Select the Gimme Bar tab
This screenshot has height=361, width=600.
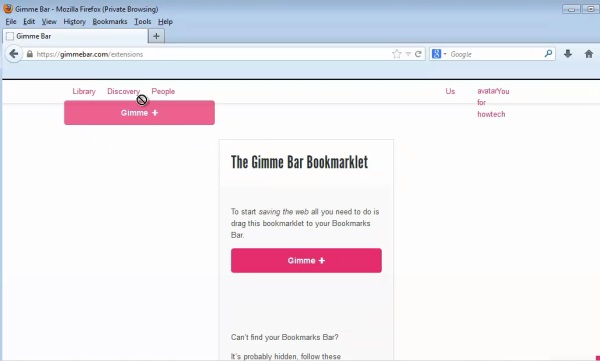pyautogui.click(x=75, y=36)
